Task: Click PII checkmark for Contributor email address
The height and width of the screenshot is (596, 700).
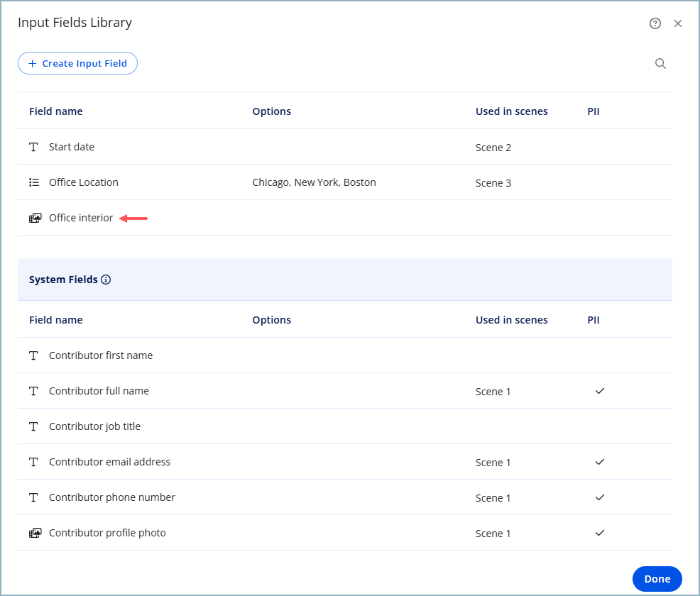Action: click(x=600, y=462)
